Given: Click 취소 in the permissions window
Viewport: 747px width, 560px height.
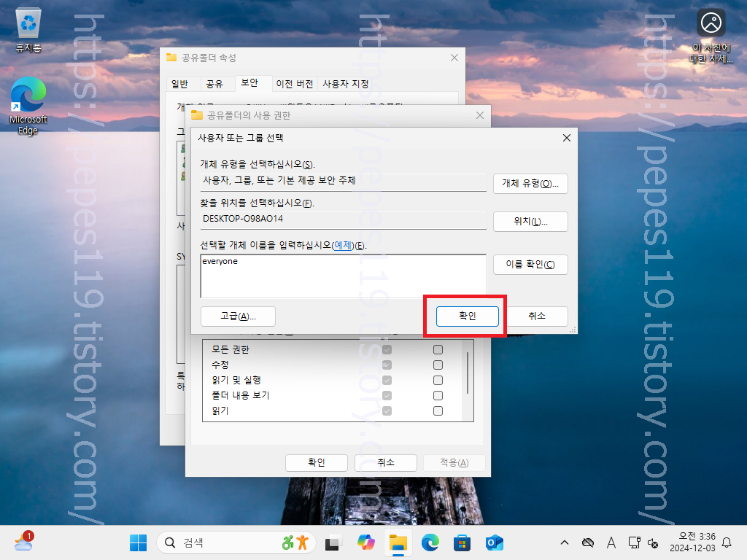Looking at the screenshot, I should (x=386, y=462).
